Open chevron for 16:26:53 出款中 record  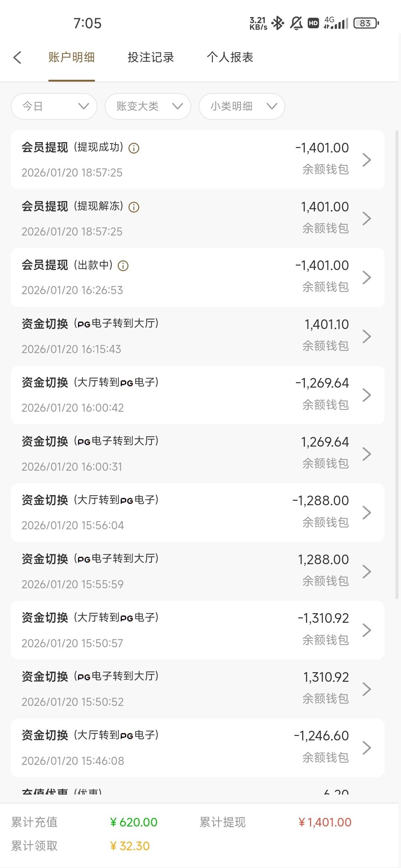click(x=366, y=277)
